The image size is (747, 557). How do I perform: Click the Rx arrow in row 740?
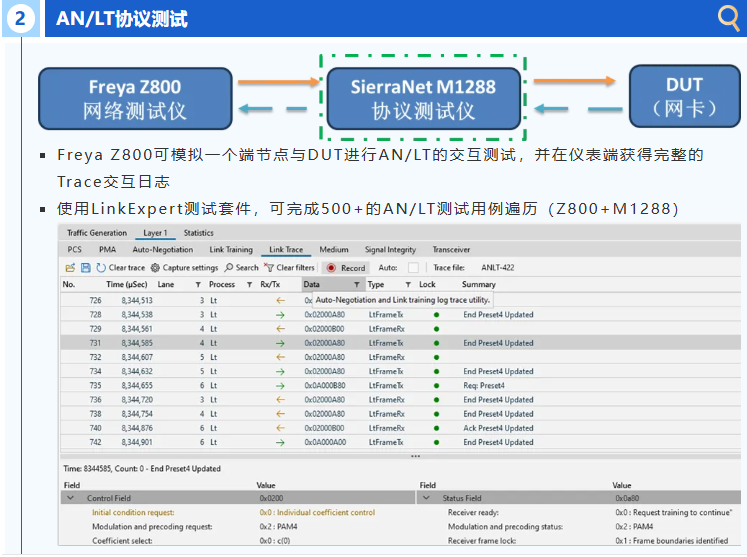pyautogui.click(x=281, y=428)
